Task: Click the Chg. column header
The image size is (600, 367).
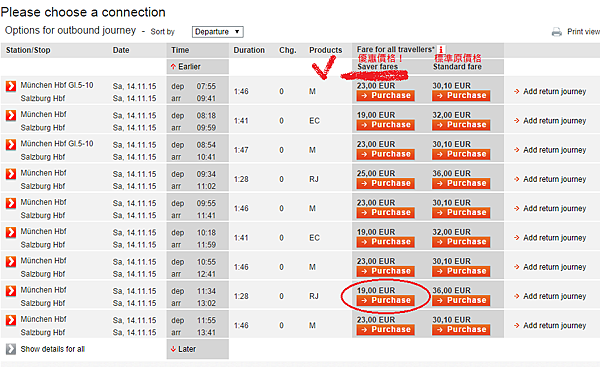Action: pyautogui.click(x=288, y=50)
